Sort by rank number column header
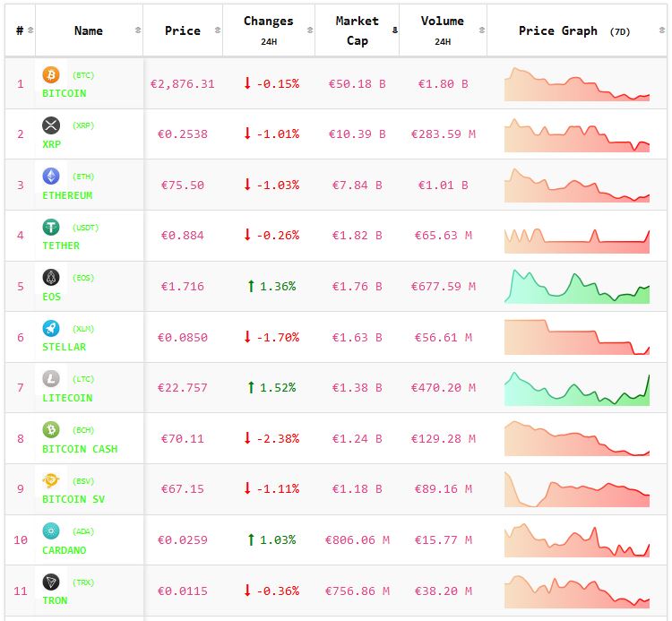 coord(20,30)
